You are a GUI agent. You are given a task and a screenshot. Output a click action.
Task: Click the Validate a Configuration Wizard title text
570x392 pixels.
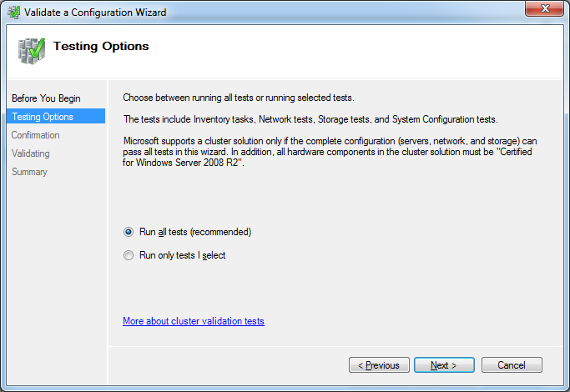[95, 13]
